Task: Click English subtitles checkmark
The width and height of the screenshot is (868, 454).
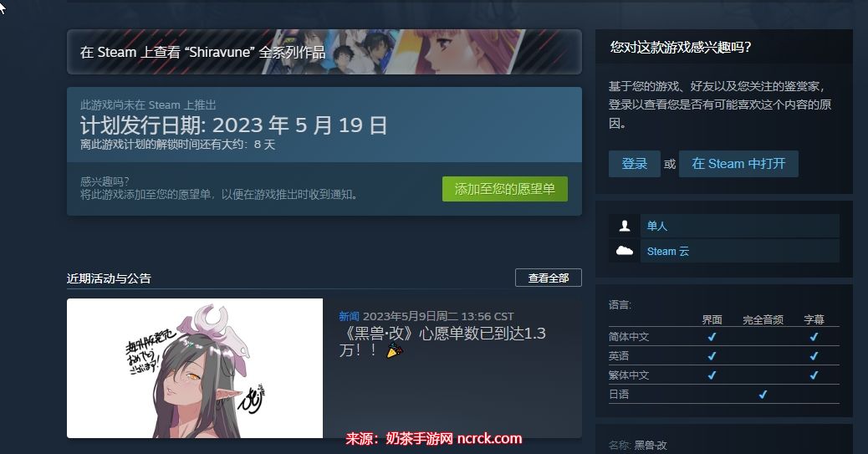Action: click(x=814, y=356)
